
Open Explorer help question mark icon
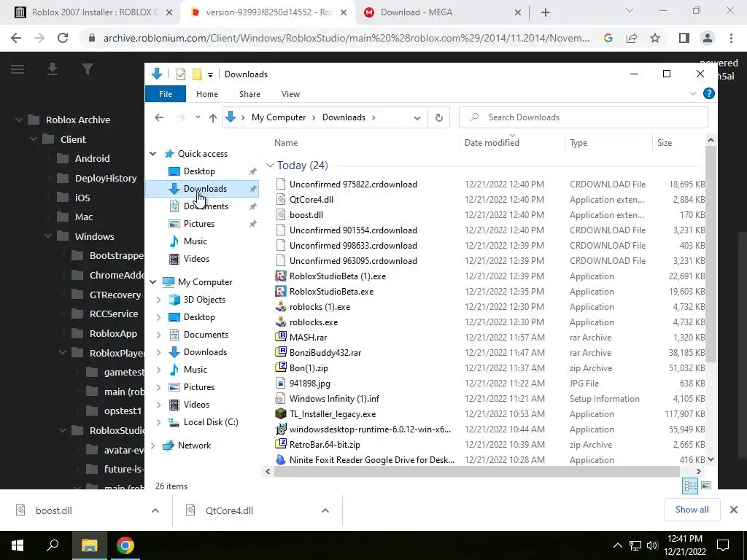pos(709,94)
